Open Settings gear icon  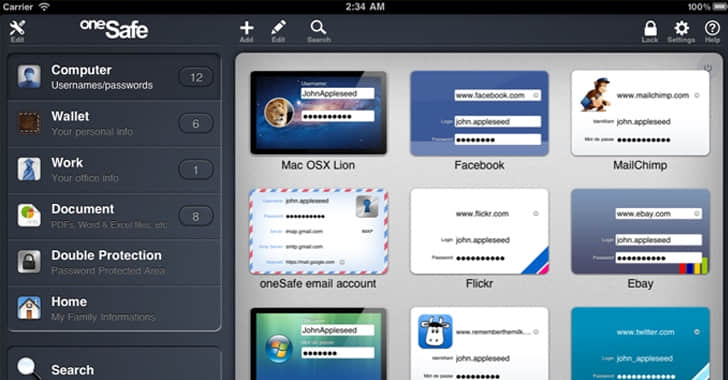tap(681, 28)
